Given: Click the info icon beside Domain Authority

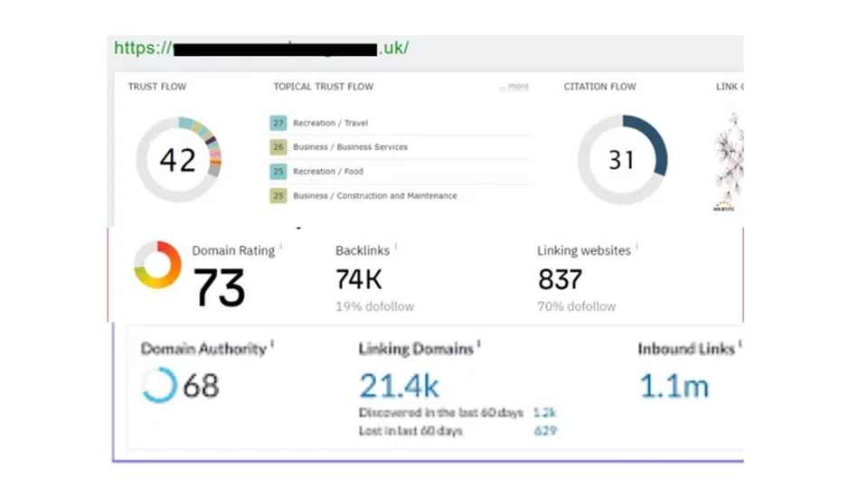Looking at the screenshot, I should pyautogui.click(x=272, y=344).
